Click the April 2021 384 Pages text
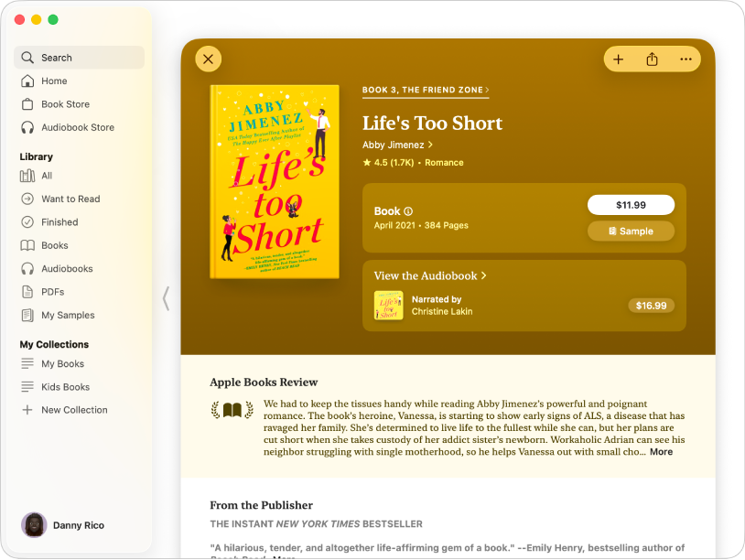The image size is (745, 560). (x=421, y=226)
